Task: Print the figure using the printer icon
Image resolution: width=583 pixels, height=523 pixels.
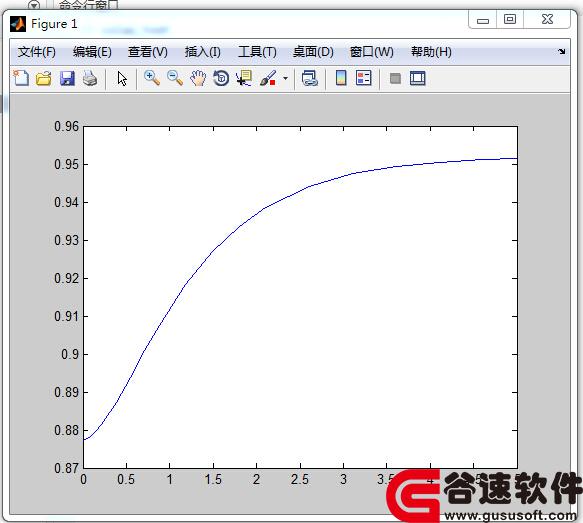Action: [x=90, y=78]
